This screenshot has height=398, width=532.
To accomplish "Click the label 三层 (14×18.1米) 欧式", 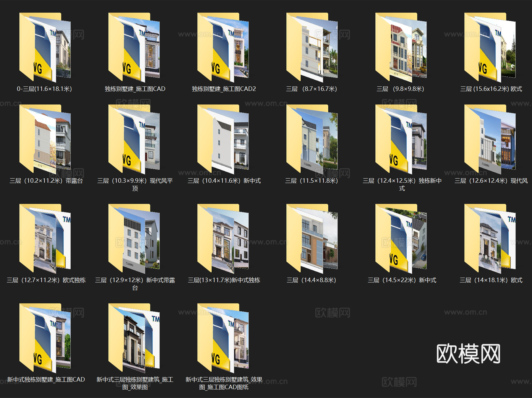I will (x=491, y=280).
